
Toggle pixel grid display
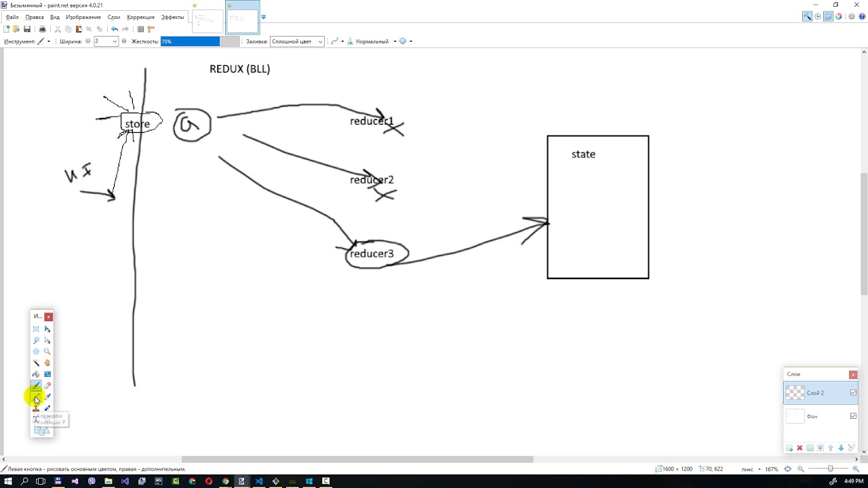pyautogui.click(x=140, y=29)
